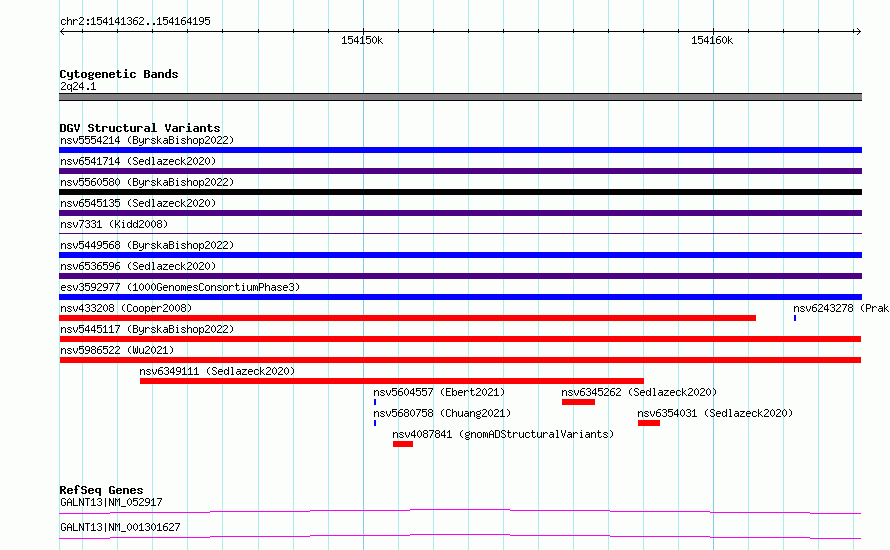
Task: Open the GALNT13|NM_001301627 gene label
Action: (x=120, y=527)
